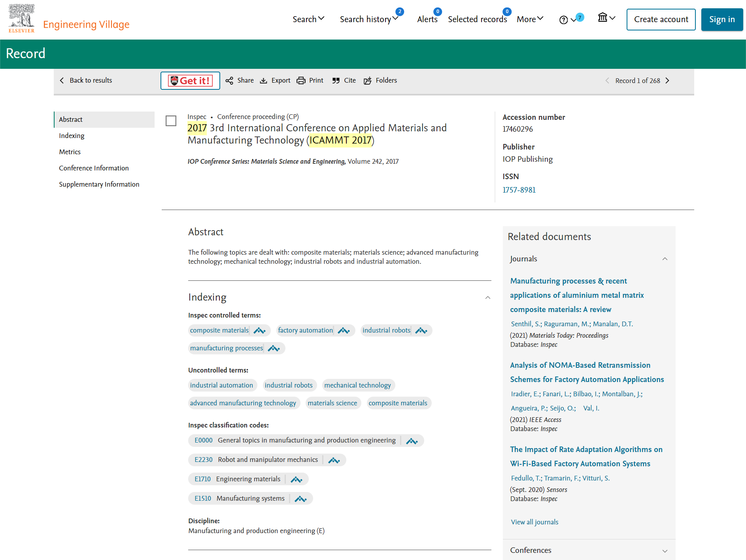Go to next record arrow
The width and height of the screenshot is (746, 560).
pyautogui.click(x=667, y=81)
